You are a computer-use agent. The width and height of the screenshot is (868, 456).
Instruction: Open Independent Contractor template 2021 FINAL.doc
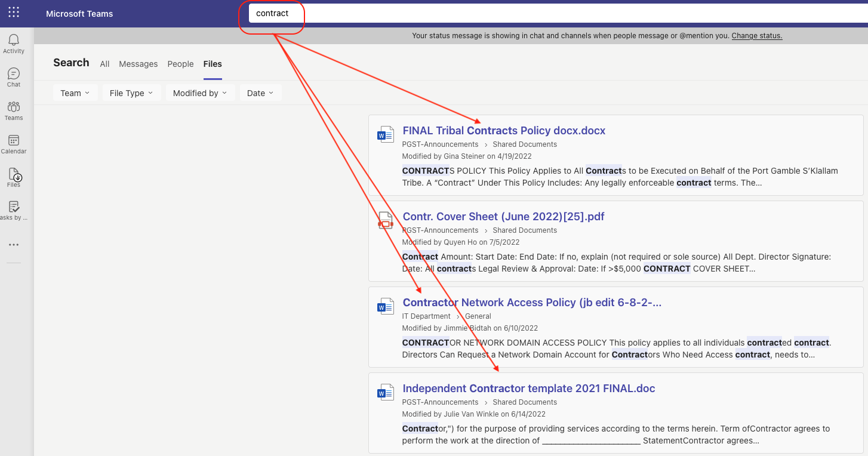[529, 389]
